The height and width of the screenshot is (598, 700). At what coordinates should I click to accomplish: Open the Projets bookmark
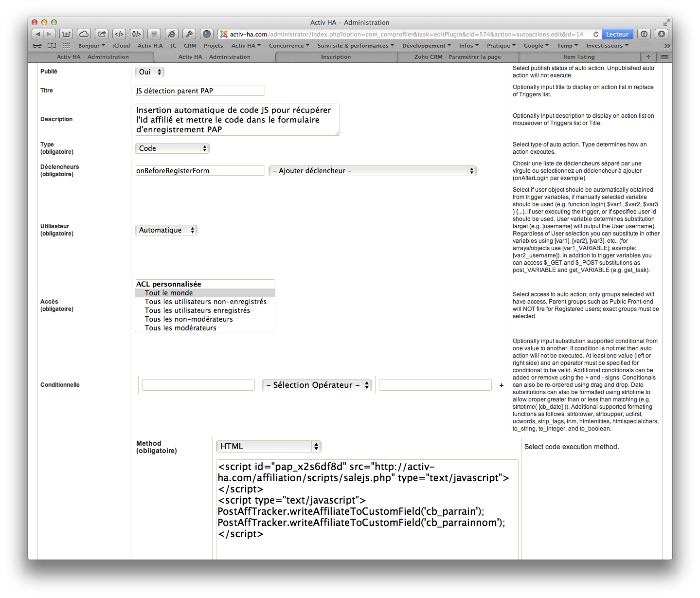(x=214, y=46)
